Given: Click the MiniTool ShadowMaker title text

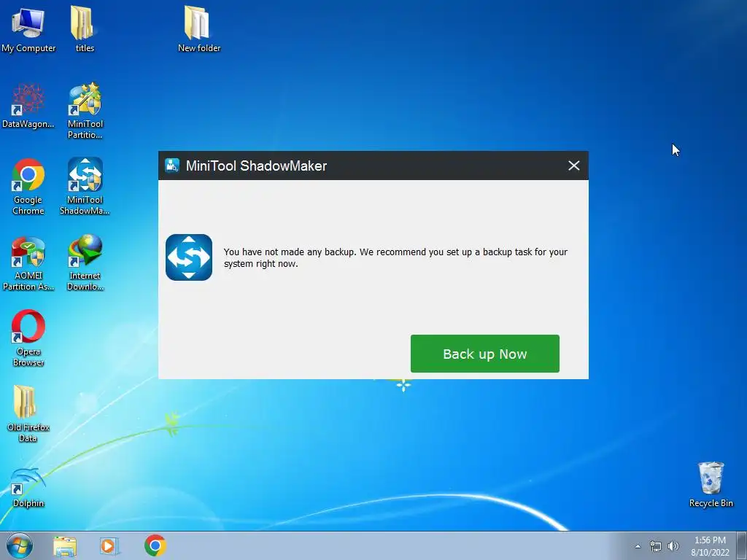Looking at the screenshot, I should coord(256,166).
